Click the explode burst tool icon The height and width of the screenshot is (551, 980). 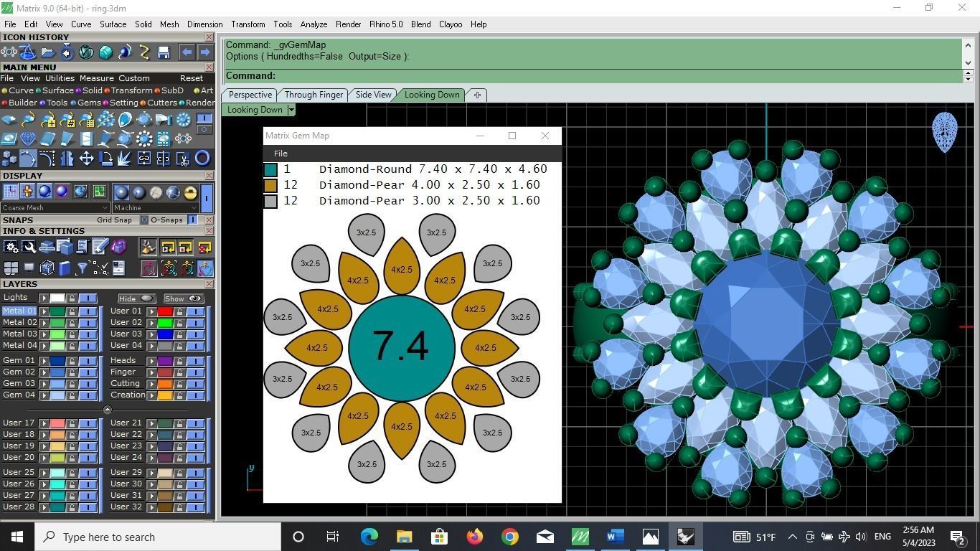(x=126, y=158)
